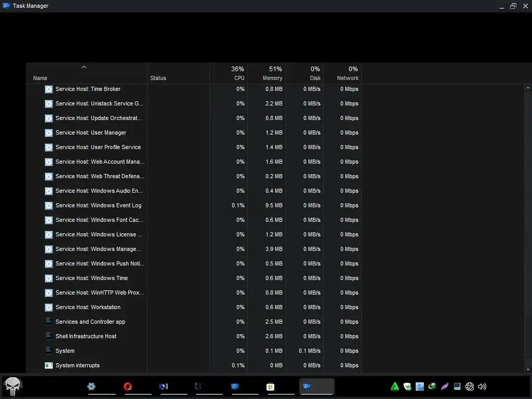The width and height of the screenshot is (532, 399).
Task: Select Service Host: User Manager row
Action: (x=194, y=133)
